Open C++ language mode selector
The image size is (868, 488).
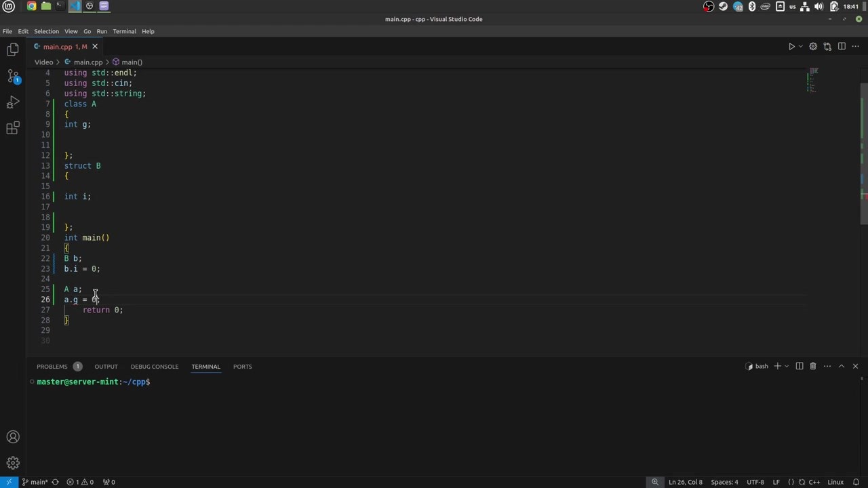[814, 482]
